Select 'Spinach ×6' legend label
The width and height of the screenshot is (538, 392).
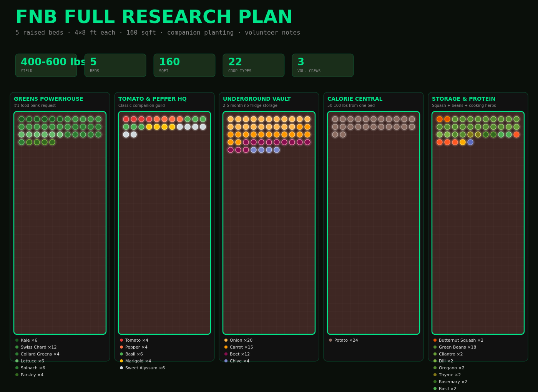tap(33, 368)
